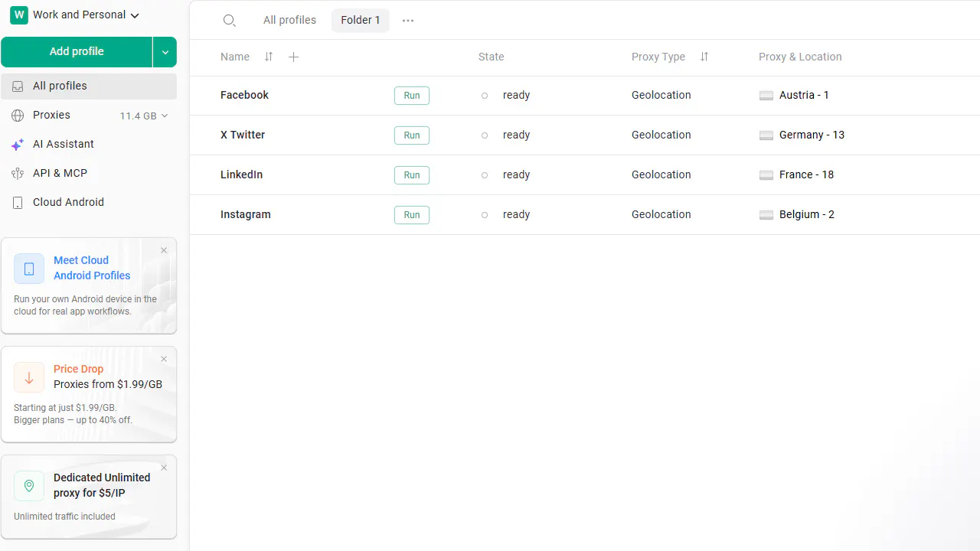980x551 pixels.
Task: Open the folder options three-dot menu
Action: coord(408,21)
